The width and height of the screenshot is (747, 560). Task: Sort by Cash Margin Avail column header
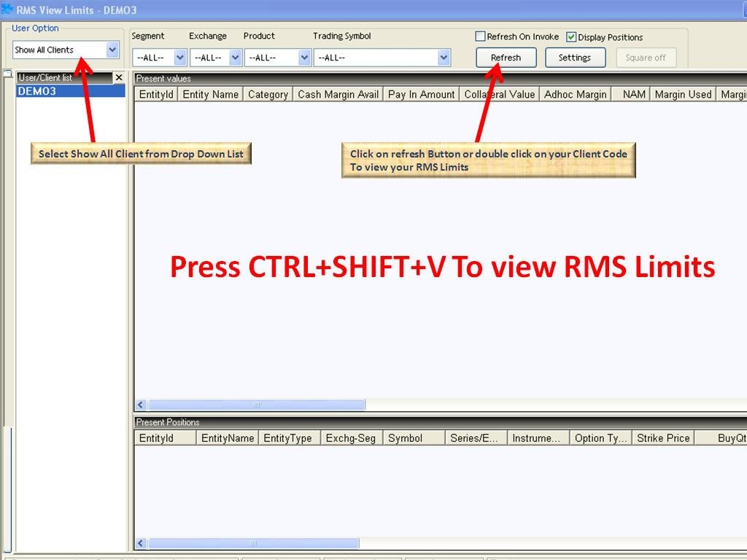[x=338, y=94]
